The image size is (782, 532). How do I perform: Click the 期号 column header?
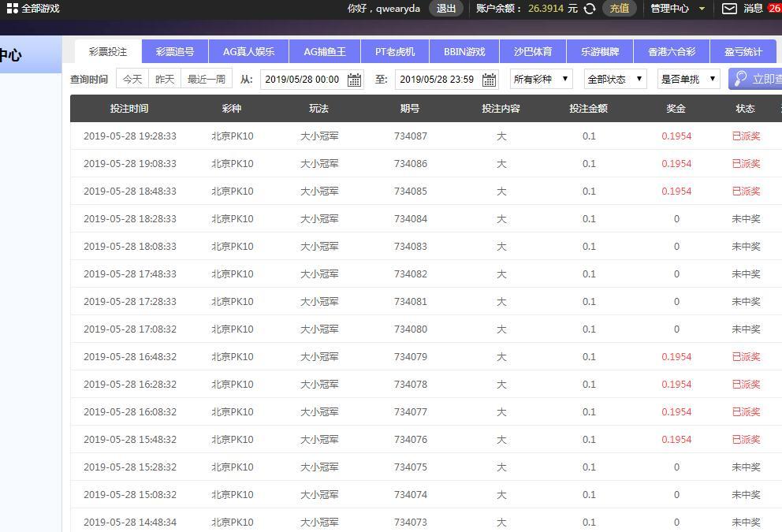(409, 108)
